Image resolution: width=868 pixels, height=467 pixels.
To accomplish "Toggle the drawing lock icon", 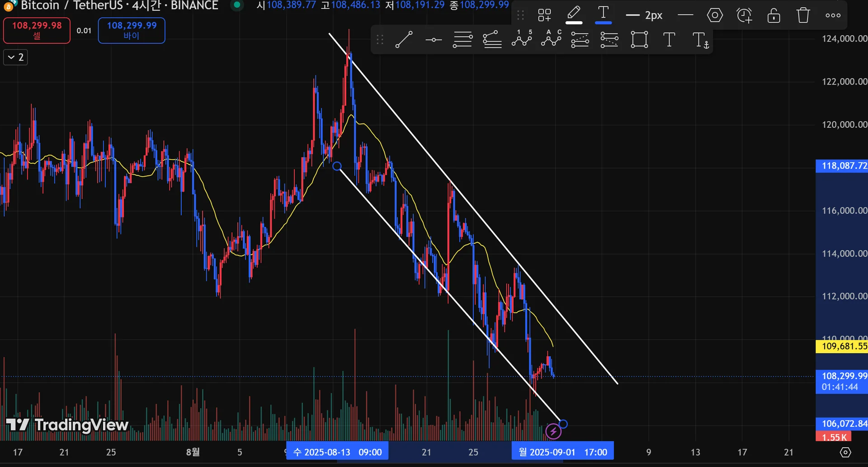I will [x=774, y=15].
